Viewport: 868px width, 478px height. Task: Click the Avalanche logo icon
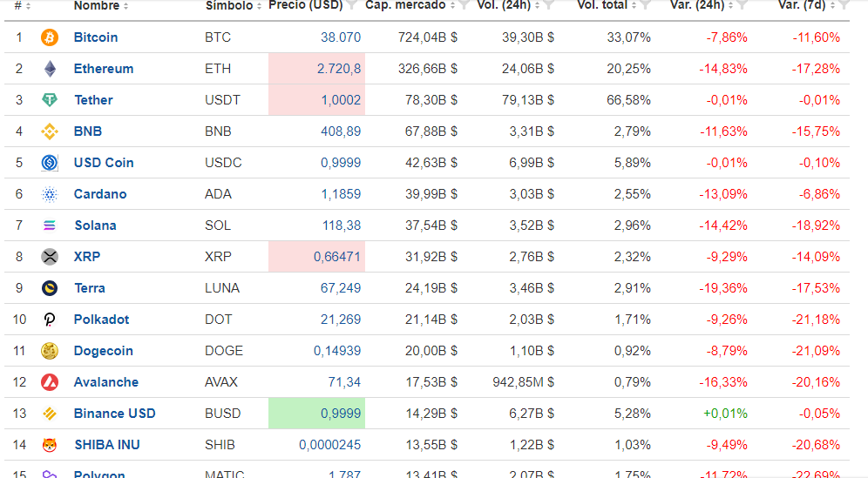50,382
